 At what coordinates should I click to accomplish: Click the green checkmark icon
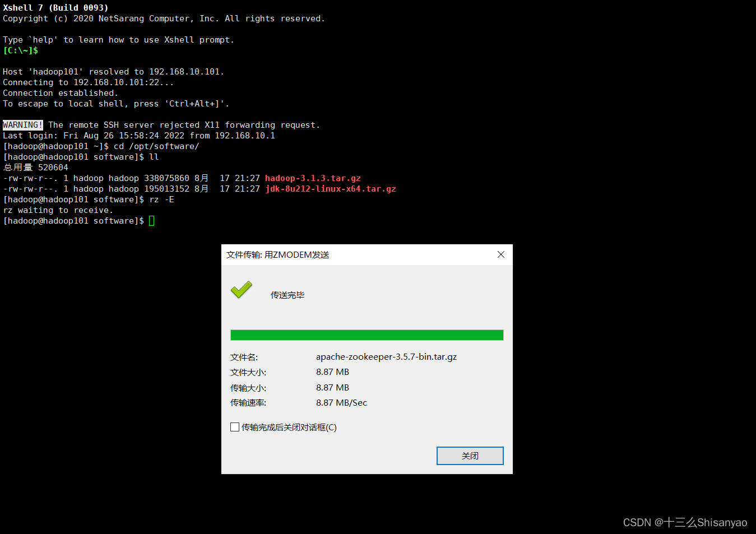pyautogui.click(x=242, y=290)
